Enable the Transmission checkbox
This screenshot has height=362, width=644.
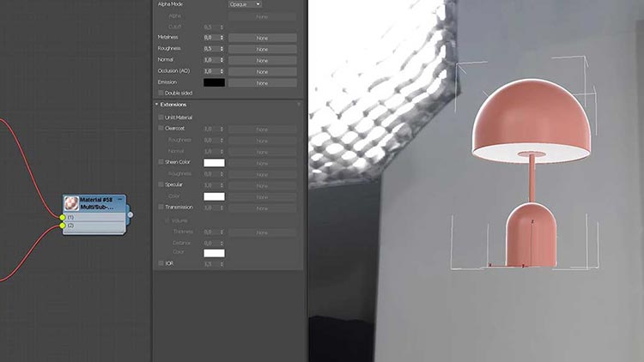point(161,207)
